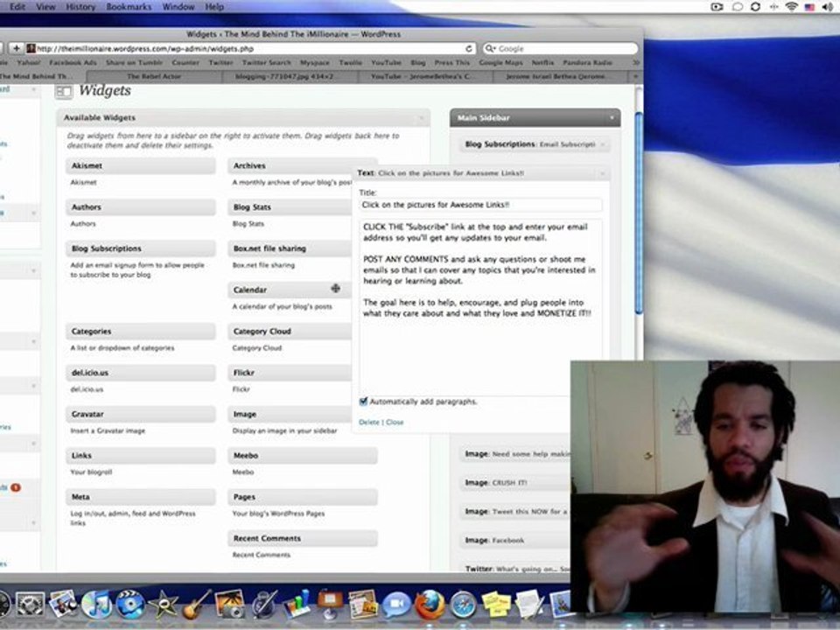Switch to The Rebel Actor tab
The image size is (840, 630).
click(154, 77)
